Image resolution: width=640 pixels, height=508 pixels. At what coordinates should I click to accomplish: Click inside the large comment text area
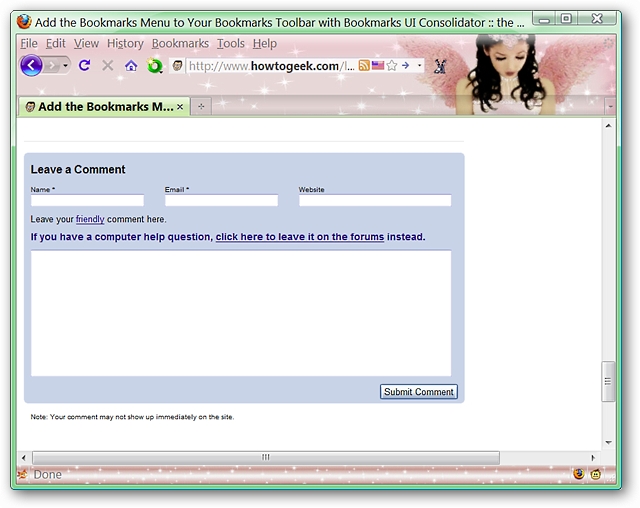point(241,313)
